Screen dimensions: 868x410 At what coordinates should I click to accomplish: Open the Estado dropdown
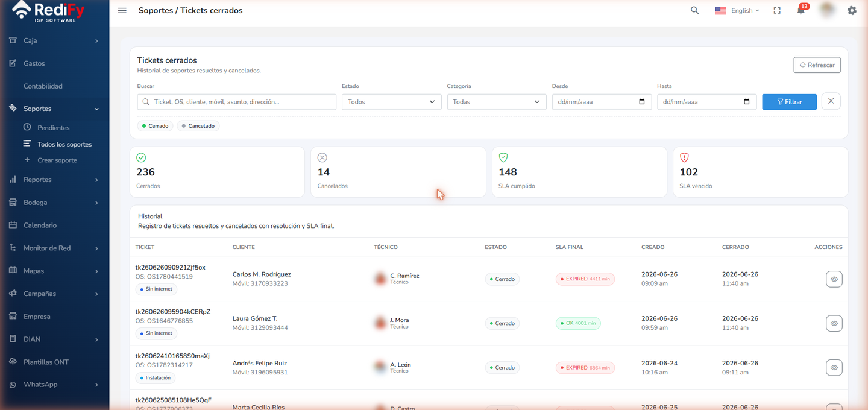click(x=392, y=102)
